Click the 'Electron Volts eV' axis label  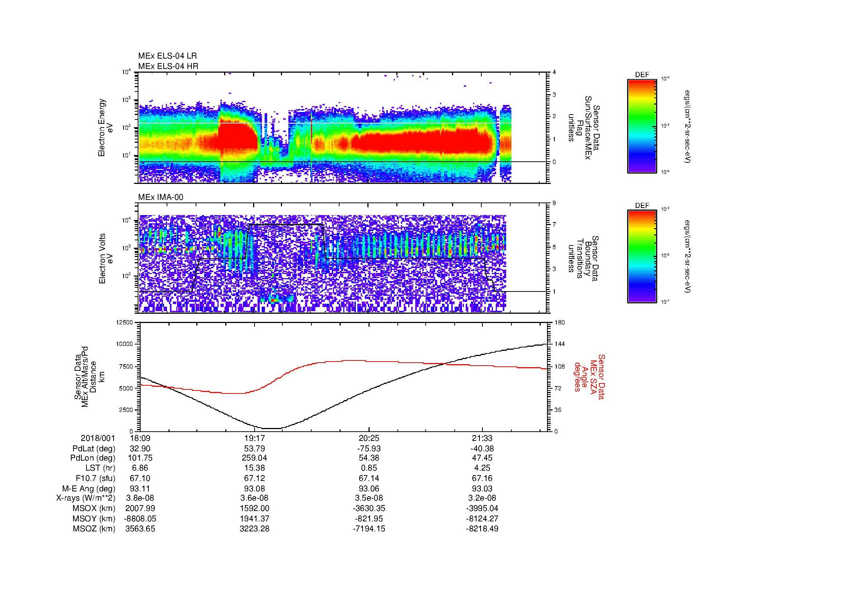[x=106, y=258]
